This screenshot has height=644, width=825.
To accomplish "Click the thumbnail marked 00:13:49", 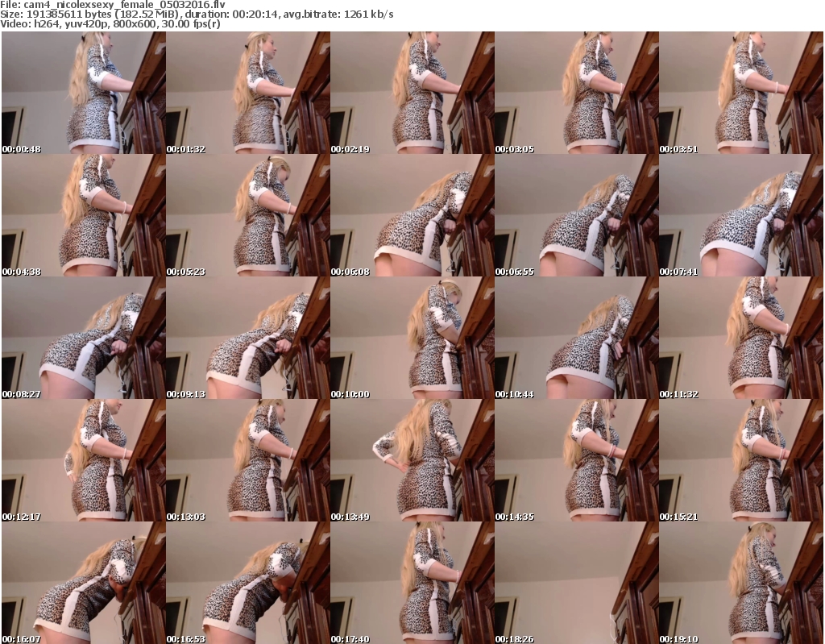I will (412, 461).
